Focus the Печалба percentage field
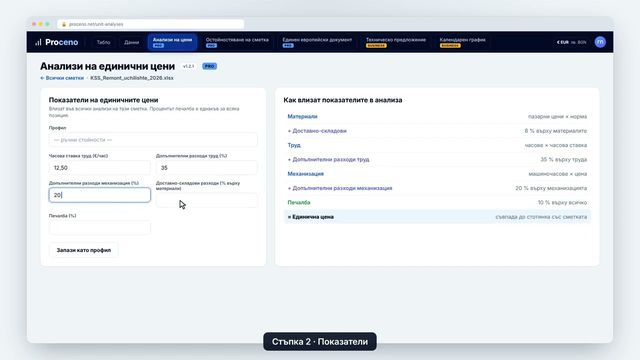Screen dimensions: 640x360 click(x=100, y=227)
